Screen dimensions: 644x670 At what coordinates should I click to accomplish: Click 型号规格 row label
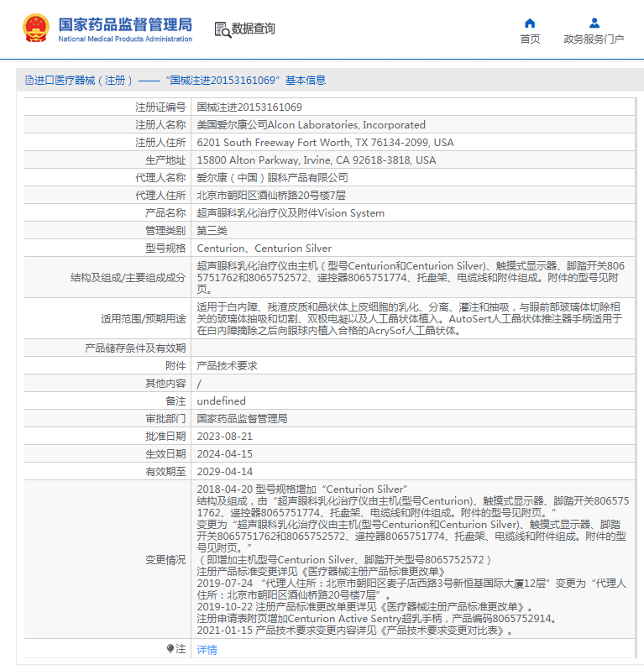tap(165, 249)
